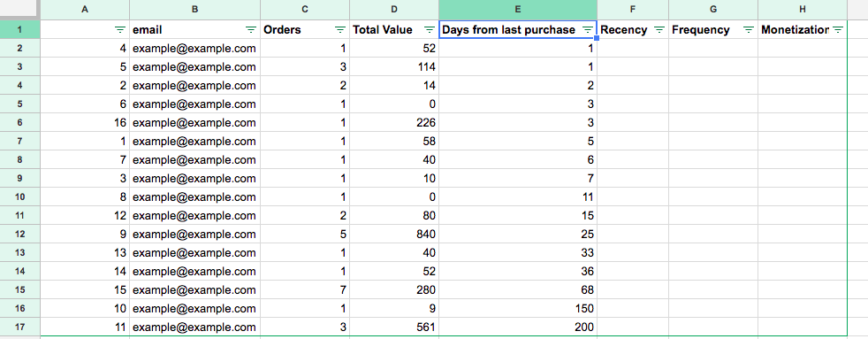Grab the fill handle on cell E1
868x339 pixels.
[x=597, y=39]
